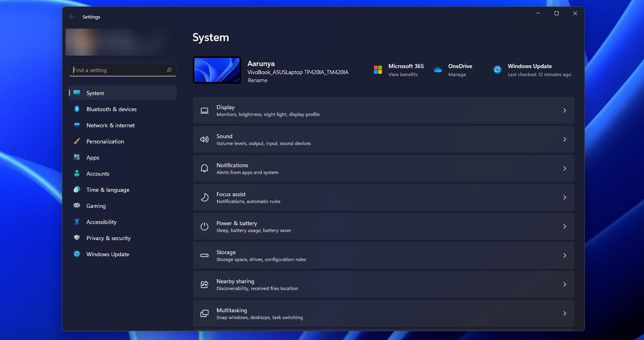Click the Apps icon in sidebar

click(x=77, y=157)
